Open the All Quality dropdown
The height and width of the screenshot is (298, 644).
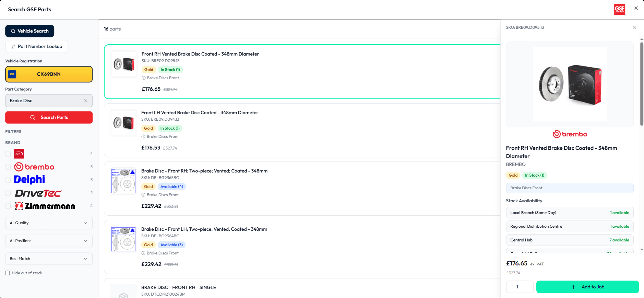click(49, 223)
